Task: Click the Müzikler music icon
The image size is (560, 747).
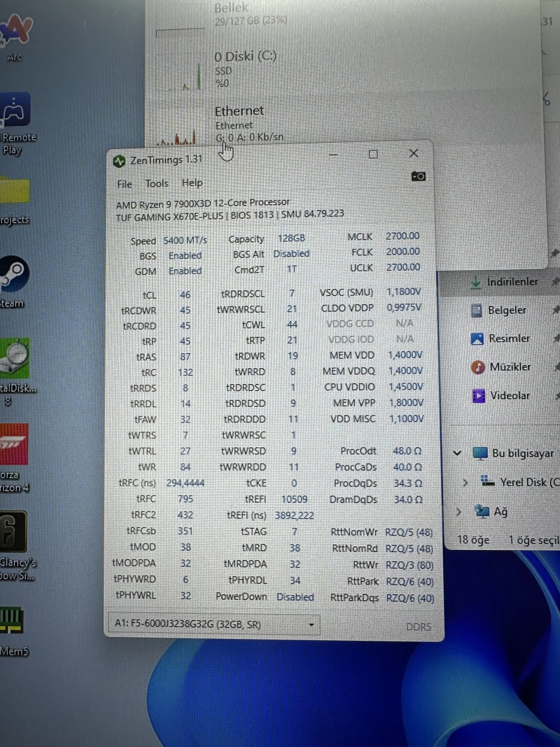Action: tap(478, 367)
